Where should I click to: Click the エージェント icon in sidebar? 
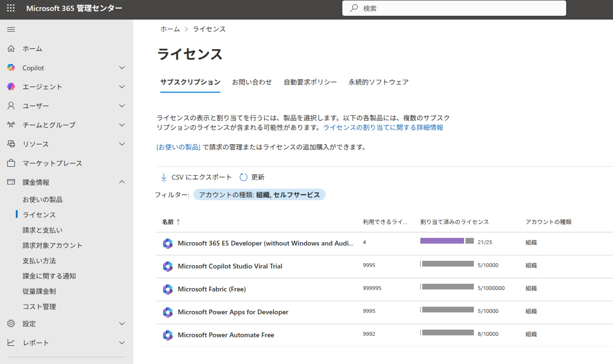pos(11,86)
